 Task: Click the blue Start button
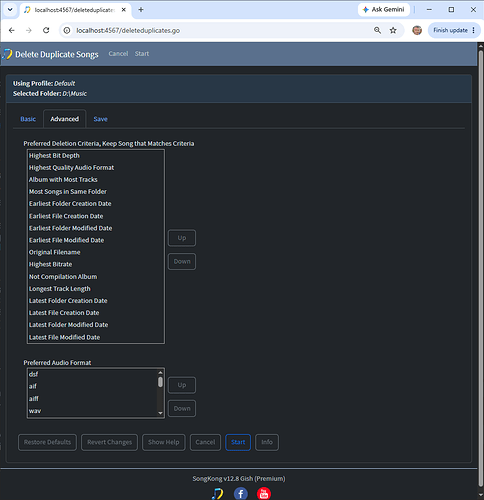point(238,442)
